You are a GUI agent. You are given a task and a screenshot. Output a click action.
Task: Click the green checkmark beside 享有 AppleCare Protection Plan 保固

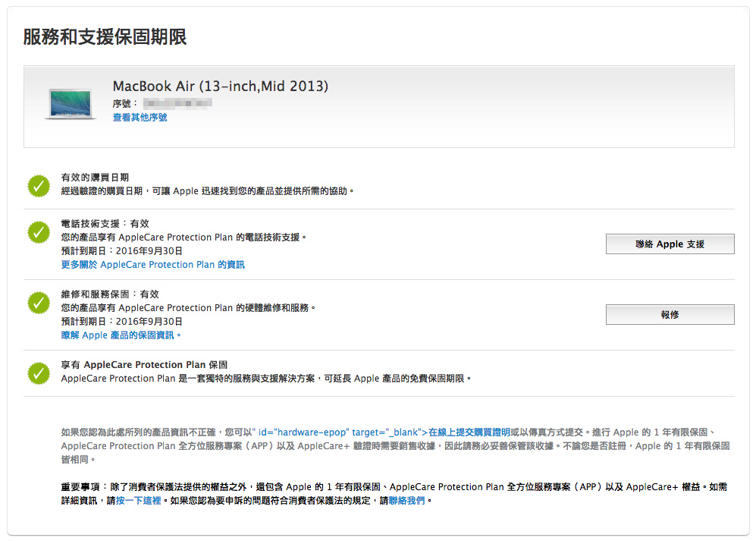(39, 373)
